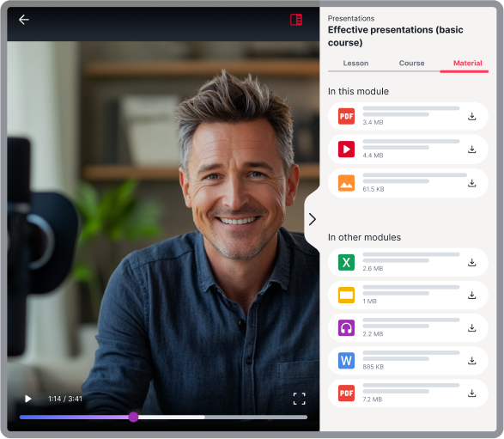Open the Course tab

[411, 63]
